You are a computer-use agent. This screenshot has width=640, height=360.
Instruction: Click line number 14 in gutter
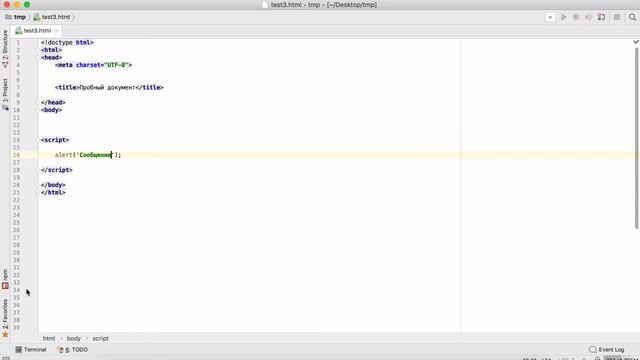point(16,140)
